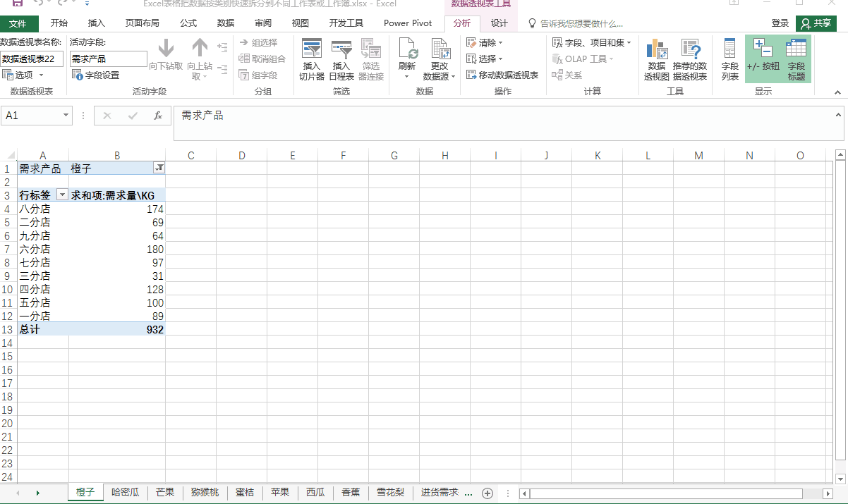Edit the PivotTable Name field
848x504 pixels.
[32, 59]
